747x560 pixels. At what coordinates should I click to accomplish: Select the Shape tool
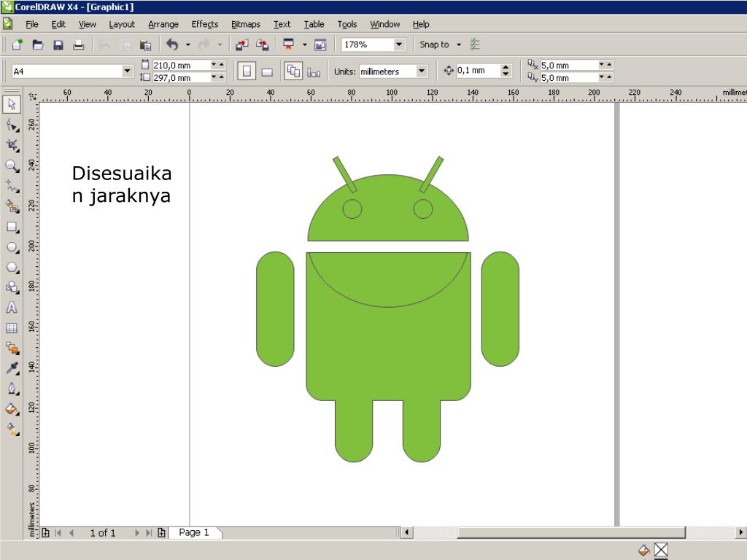12,125
